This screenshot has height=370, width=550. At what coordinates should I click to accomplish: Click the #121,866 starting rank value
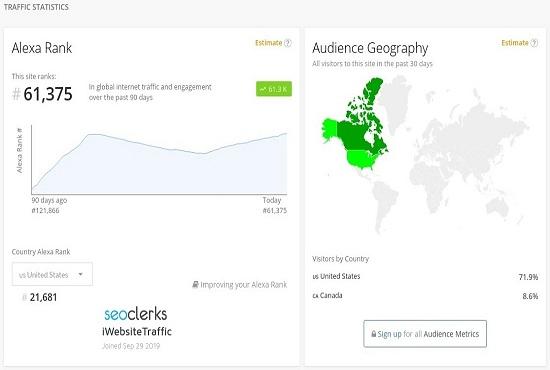pyautogui.click(x=45, y=210)
